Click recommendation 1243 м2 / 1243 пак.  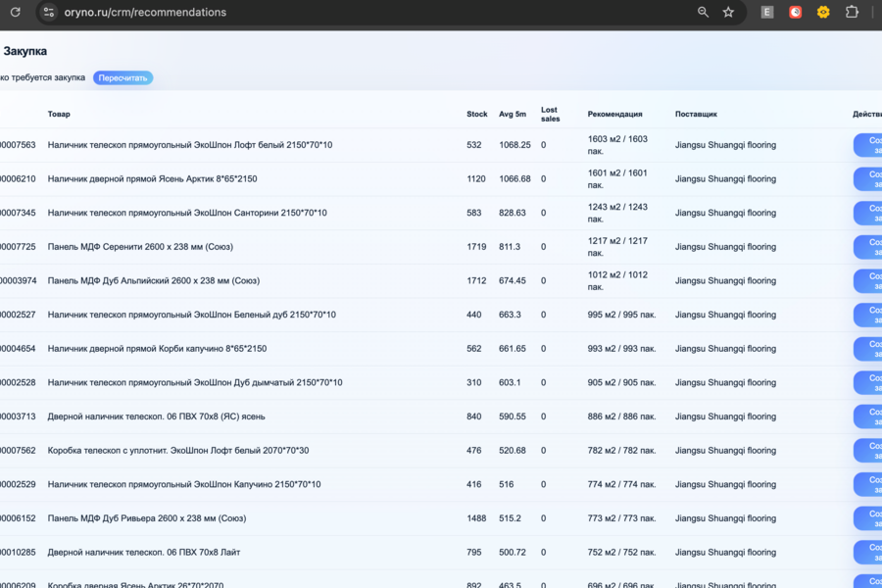click(x=617, y=213)
